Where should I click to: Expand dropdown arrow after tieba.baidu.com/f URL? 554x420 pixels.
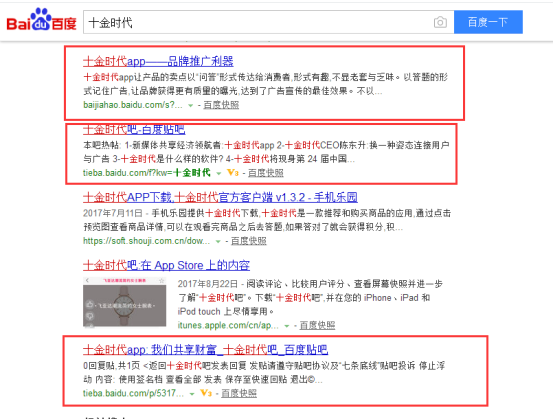click(219, 173)
